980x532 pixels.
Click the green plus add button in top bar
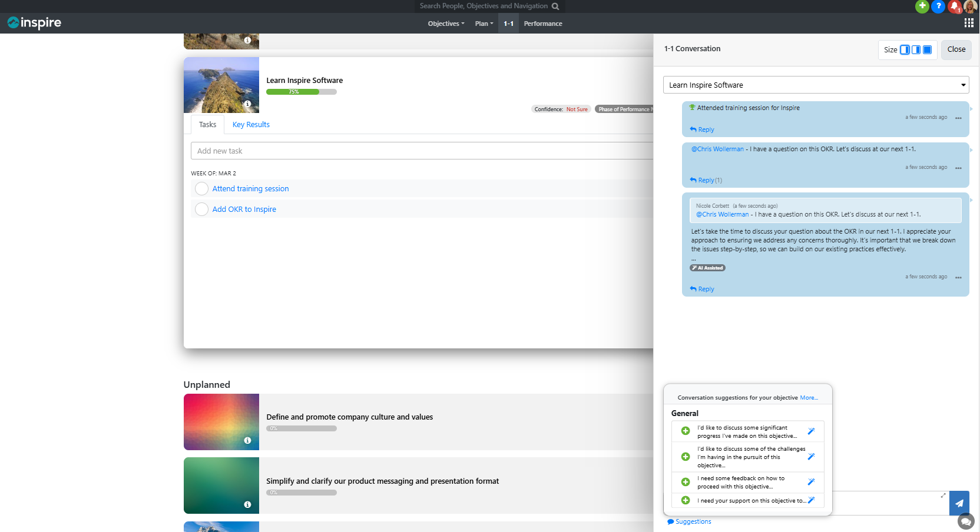pyautogui.click(x=922, y=6)
